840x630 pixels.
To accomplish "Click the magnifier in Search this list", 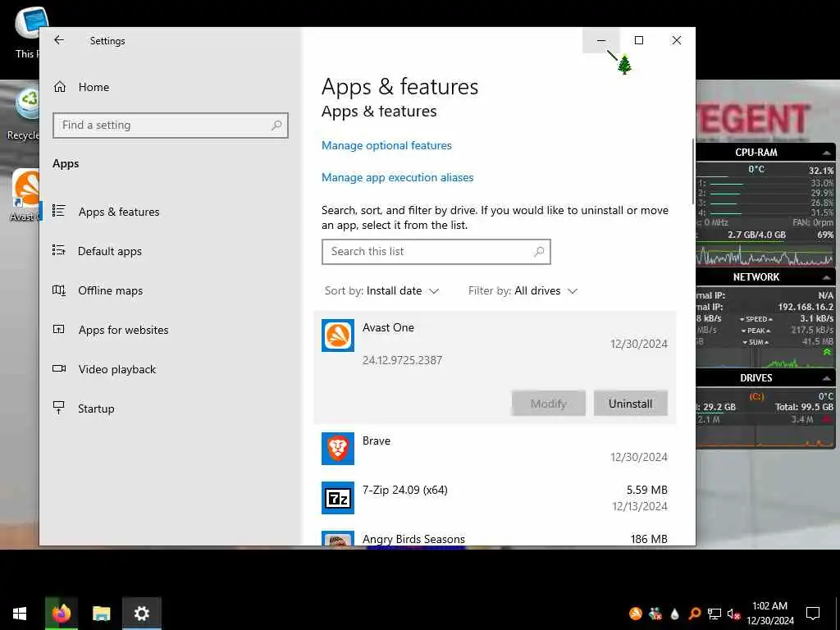I will coord(539,251).
